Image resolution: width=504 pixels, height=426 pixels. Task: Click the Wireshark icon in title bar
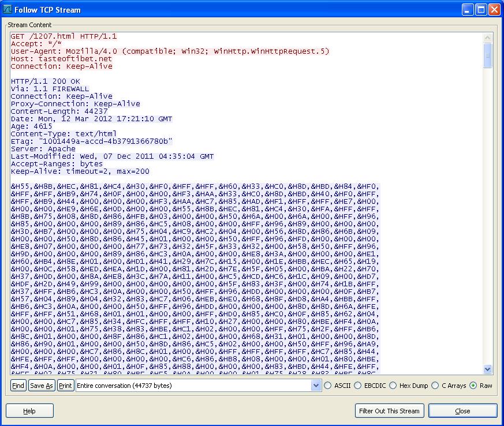(x=8, y=10)
